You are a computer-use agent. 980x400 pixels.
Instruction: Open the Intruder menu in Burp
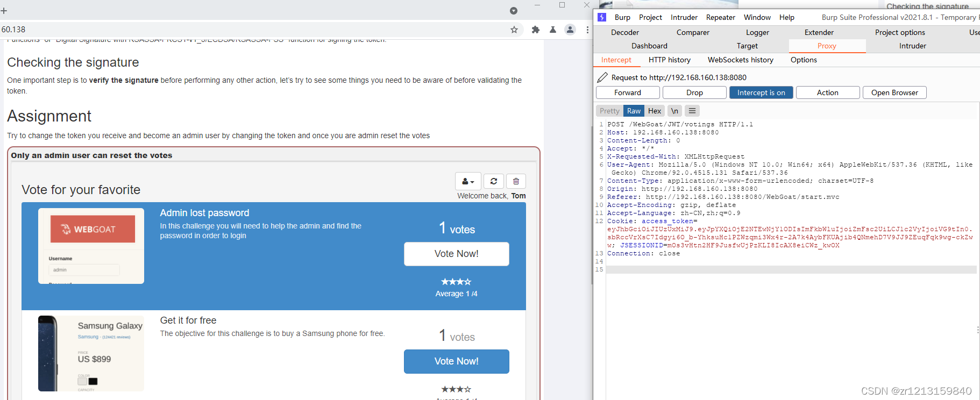pos(684,17)
